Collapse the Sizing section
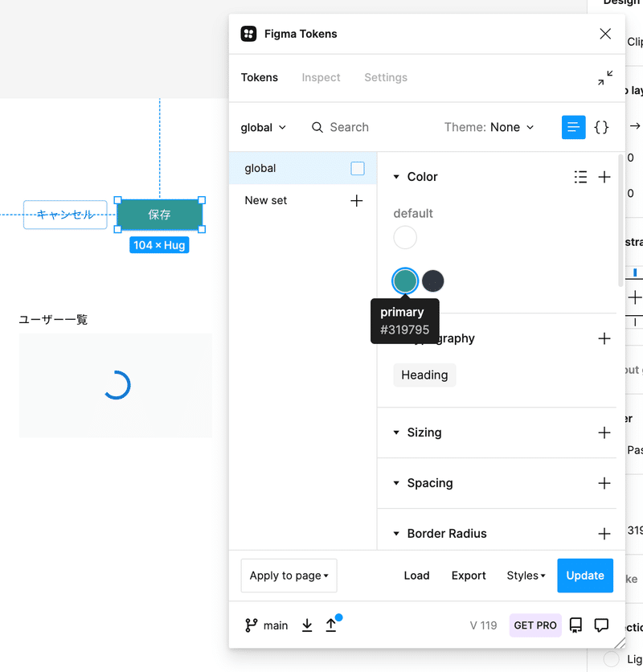 click(x=396, y=432)
